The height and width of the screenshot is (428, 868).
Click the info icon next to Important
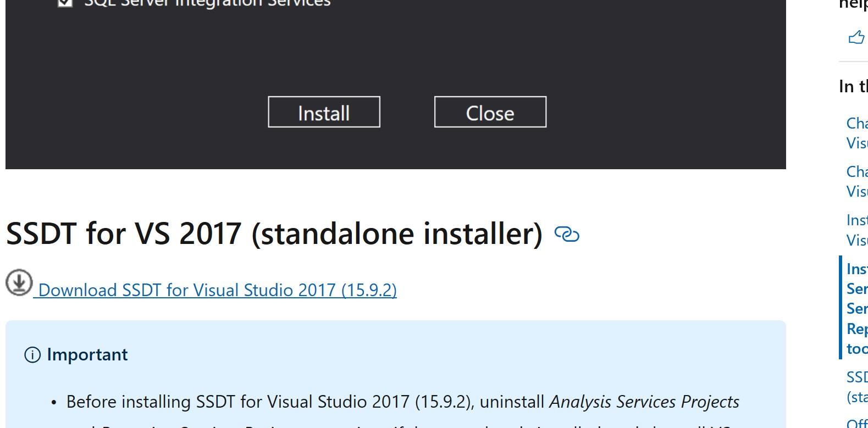(x=32, y=355)
